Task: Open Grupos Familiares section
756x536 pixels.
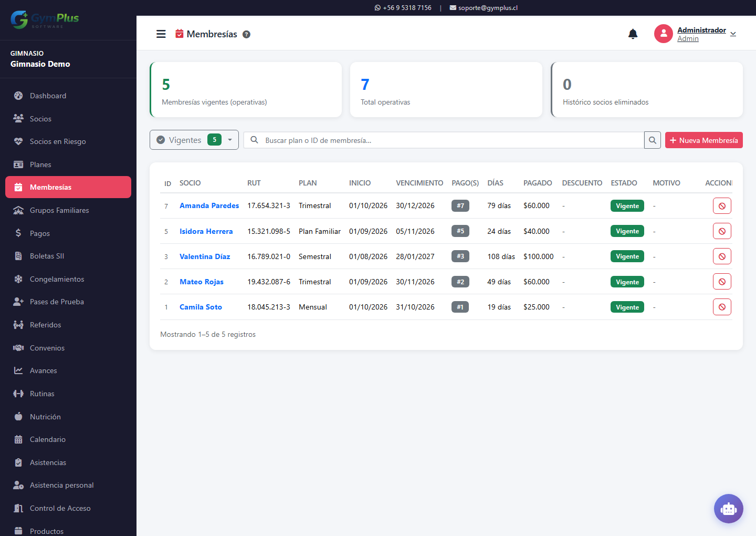Action: click(x=68, y=210)
